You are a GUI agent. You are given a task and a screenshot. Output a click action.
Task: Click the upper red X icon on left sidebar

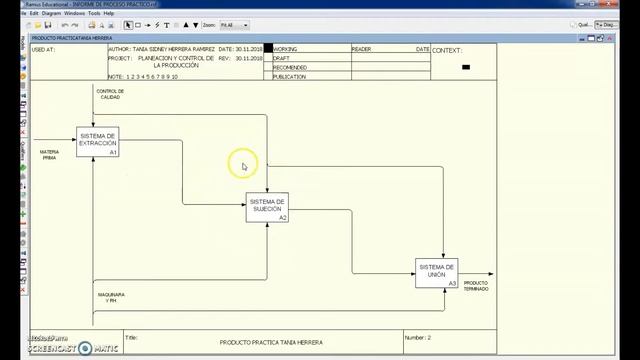click(23, 132)
